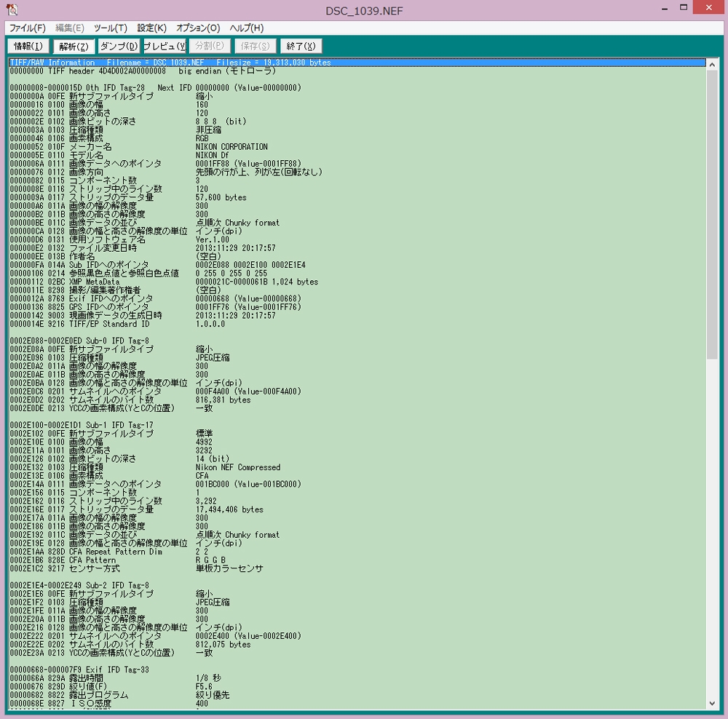This screenshot has height=719, width=728.
Task: Select the 参照黒色点値と参照白色点値 row
Action: pyautogui.click(x=357, y=274)
